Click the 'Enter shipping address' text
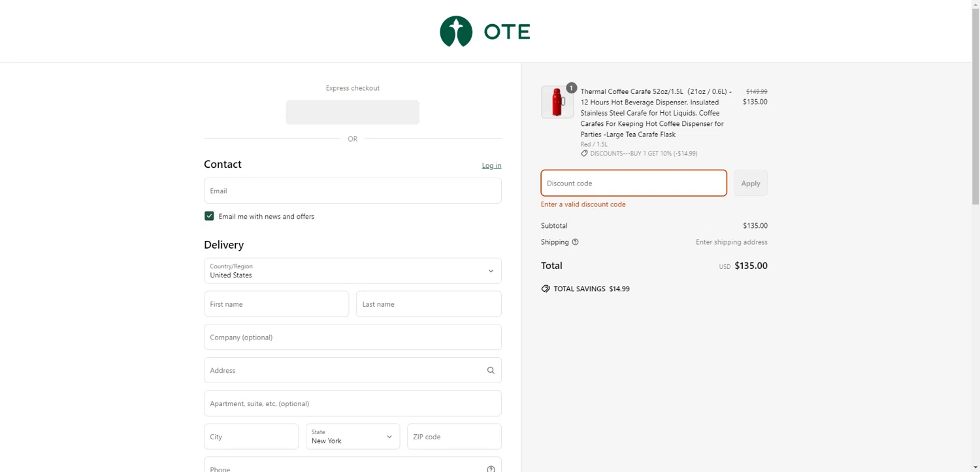980x472 pixels. (x=732, y=242)
